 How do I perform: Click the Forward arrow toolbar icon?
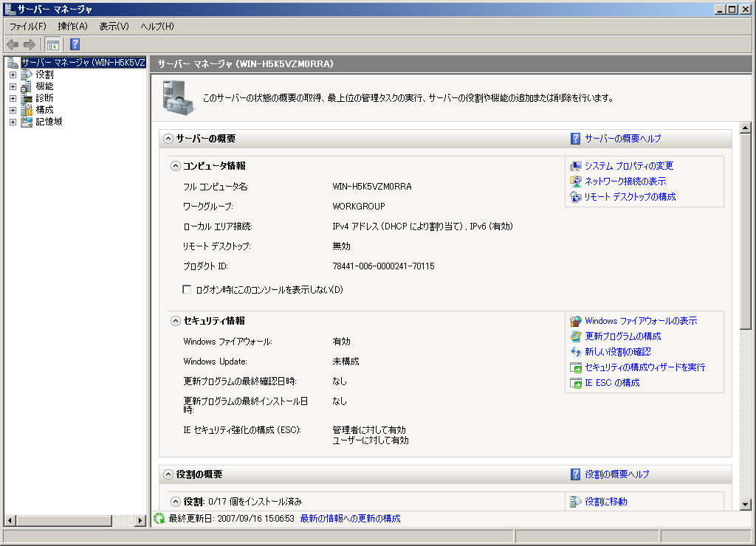pyautogui.click(x=30, y=44)
